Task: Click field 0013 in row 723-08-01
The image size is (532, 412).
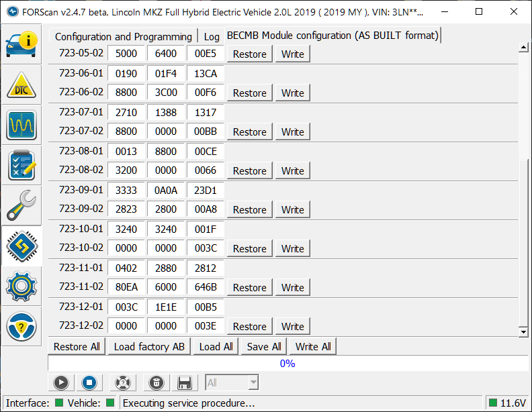Action: click(x=126, y=152)
